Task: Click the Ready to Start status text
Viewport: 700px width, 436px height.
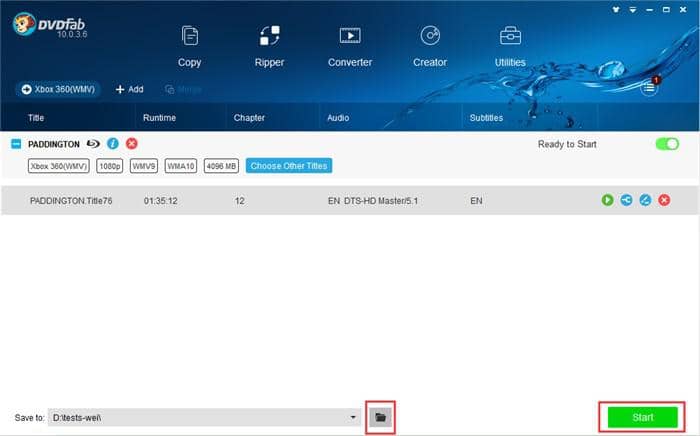Action: pos(567,144)
